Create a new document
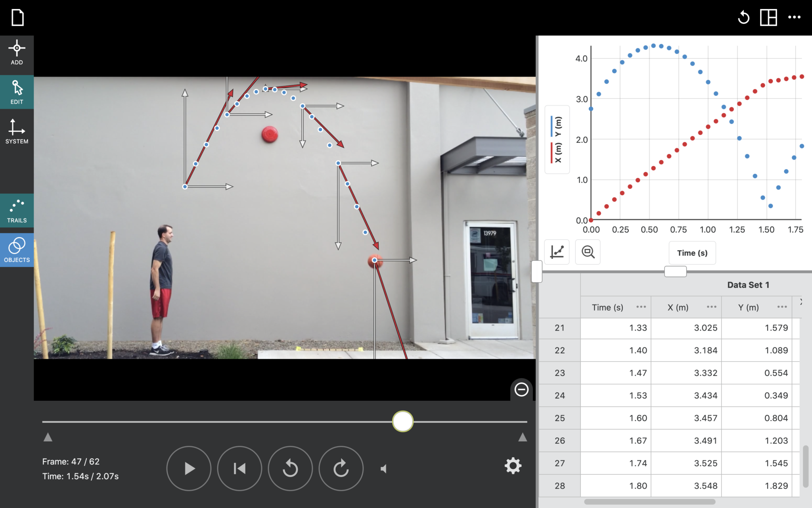Image resolution: width=812 pixels, height=508 pixels. click(x=17, y=17)
